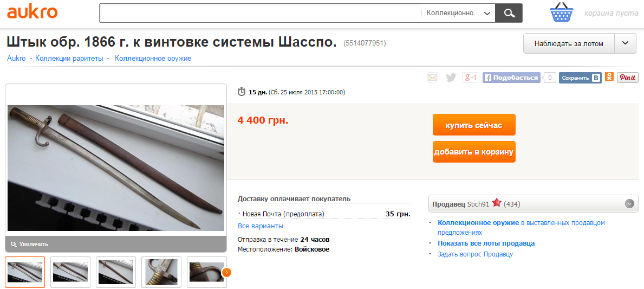Expand the Наблюдать за лотом arrow menu
This screenshot has width=644, height=289.
(x=626, y=43)
